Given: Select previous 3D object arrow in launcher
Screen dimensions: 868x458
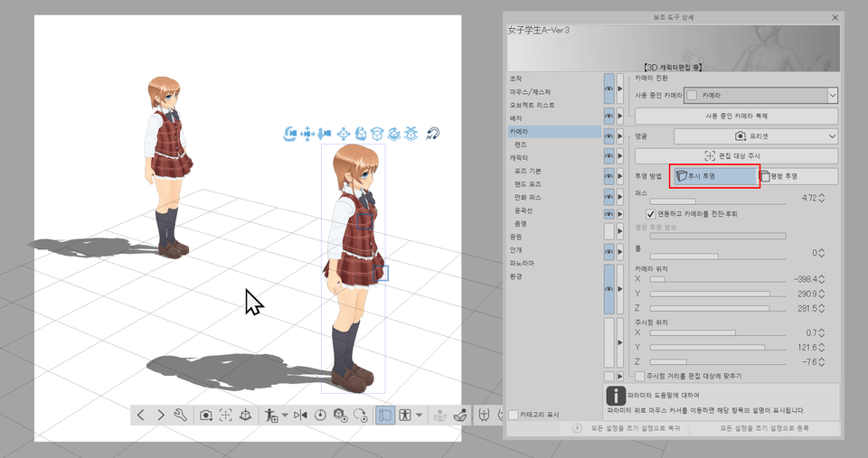Looking at the screenshot, I should coord(141,415).
